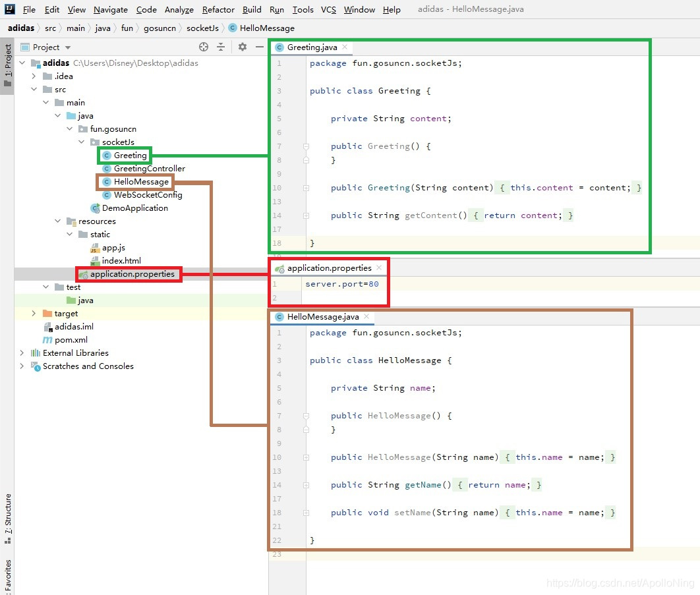The height and width of the screenshot is (595, 700).
Task: Expand the .idea folder
Action: point(34,76)
